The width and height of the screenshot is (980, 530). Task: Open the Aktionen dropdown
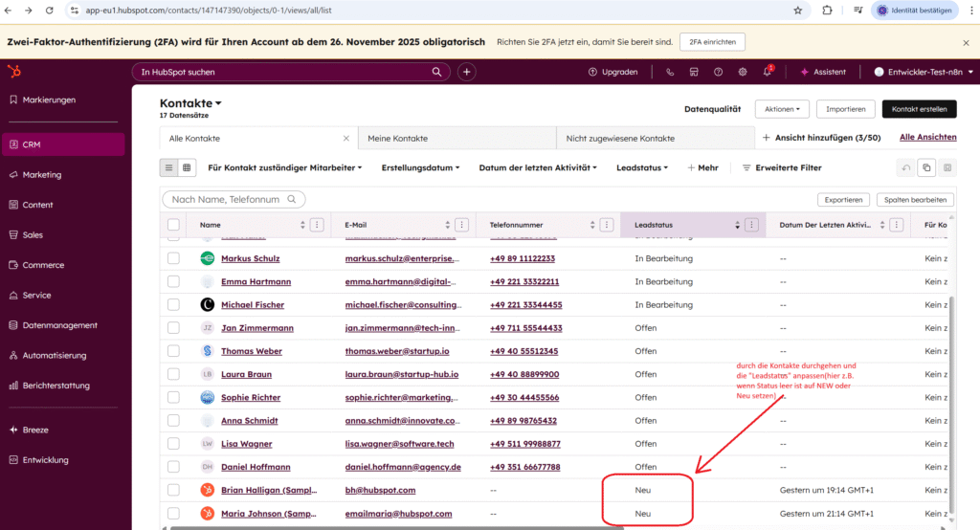(782, 109)
